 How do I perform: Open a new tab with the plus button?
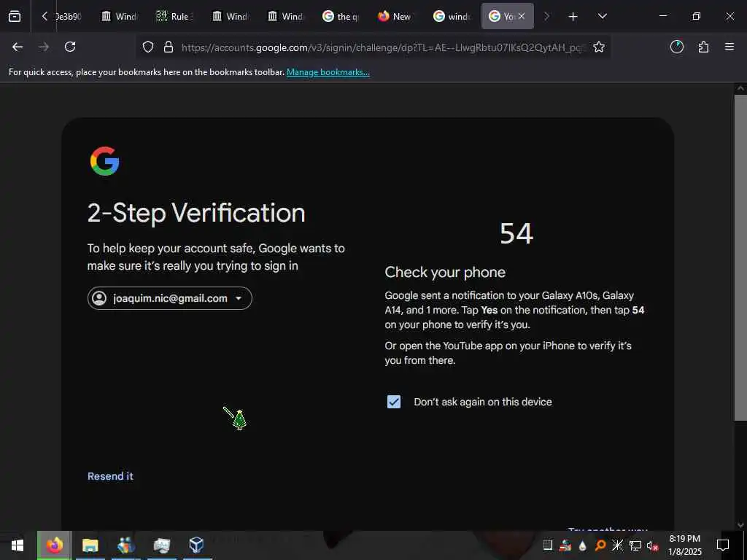pos(573,17)
